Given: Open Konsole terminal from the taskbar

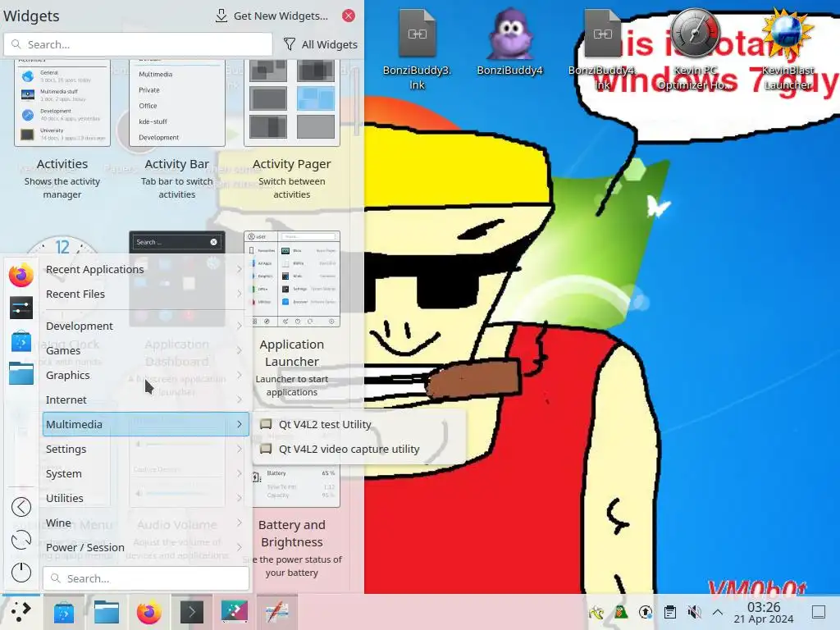Looking at the screenshot, I should click(192, 612).
